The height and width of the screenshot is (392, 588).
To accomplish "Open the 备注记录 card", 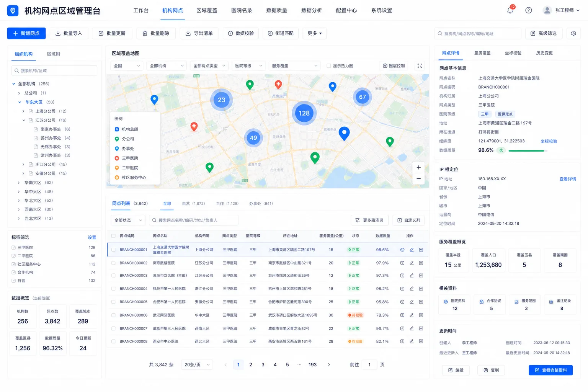I will point(560,305).
